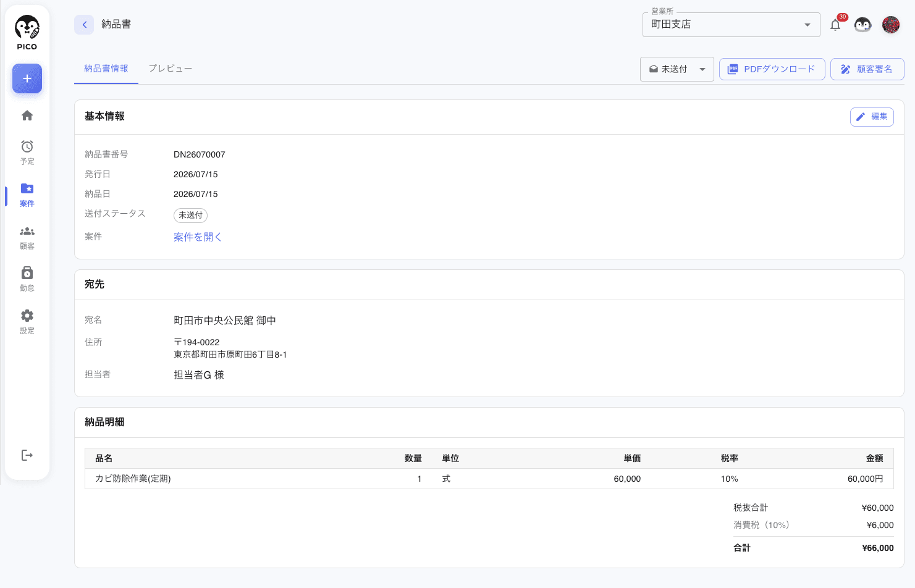Image resolution: width=915 pixels, height=588 pixels.
Task: Click the PICO penguin logo
Action: click(x=27, y=33)
